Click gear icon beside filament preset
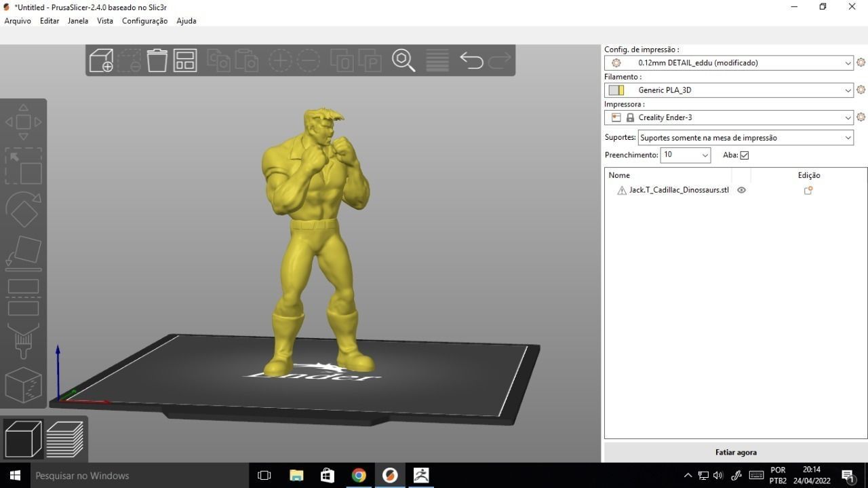The height and width of the screenshot is (488, 868). pyautogui.click(x=861, y=90)
